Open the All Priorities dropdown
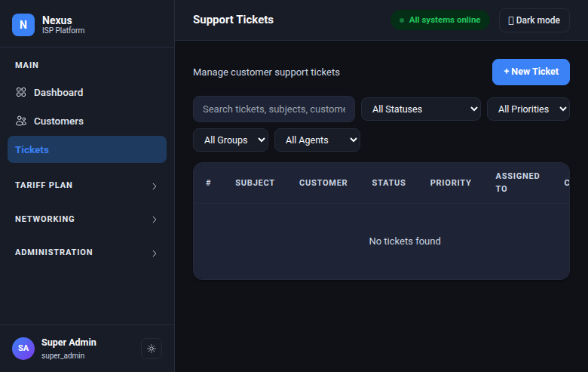Image resolution: width=588 pixels, height=372 pixels. pyautogui.click(x=528, y=109)
